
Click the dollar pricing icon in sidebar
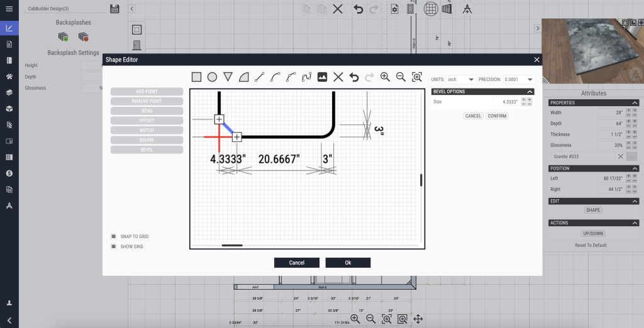coord(9,173)
